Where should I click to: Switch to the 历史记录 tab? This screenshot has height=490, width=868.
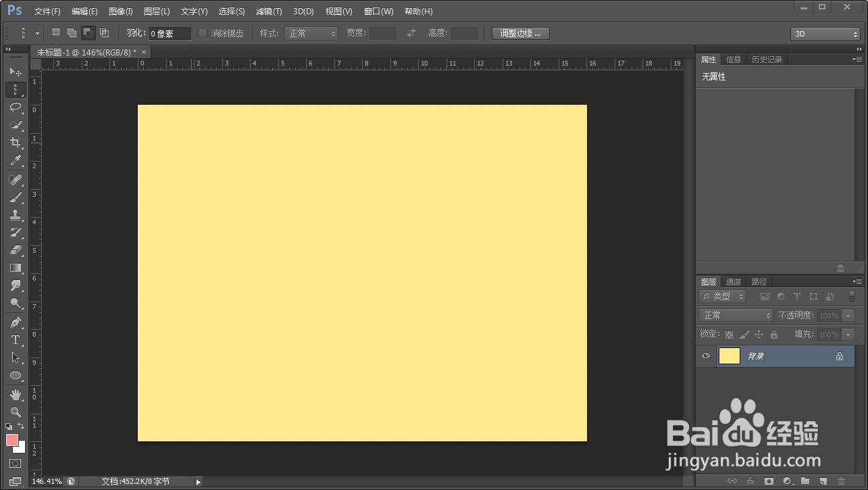tap(767, 59)
